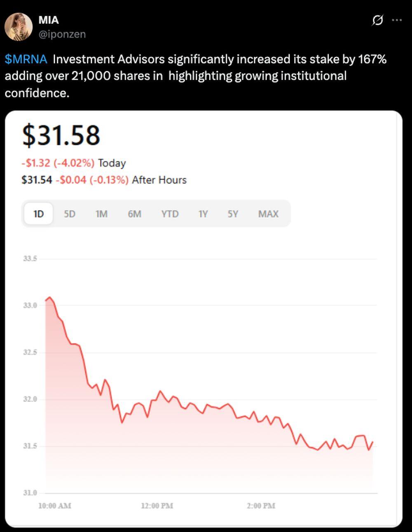This screenshot has height=532, width=412.
Task: Select the 5Y chart range
Action: 233,214
